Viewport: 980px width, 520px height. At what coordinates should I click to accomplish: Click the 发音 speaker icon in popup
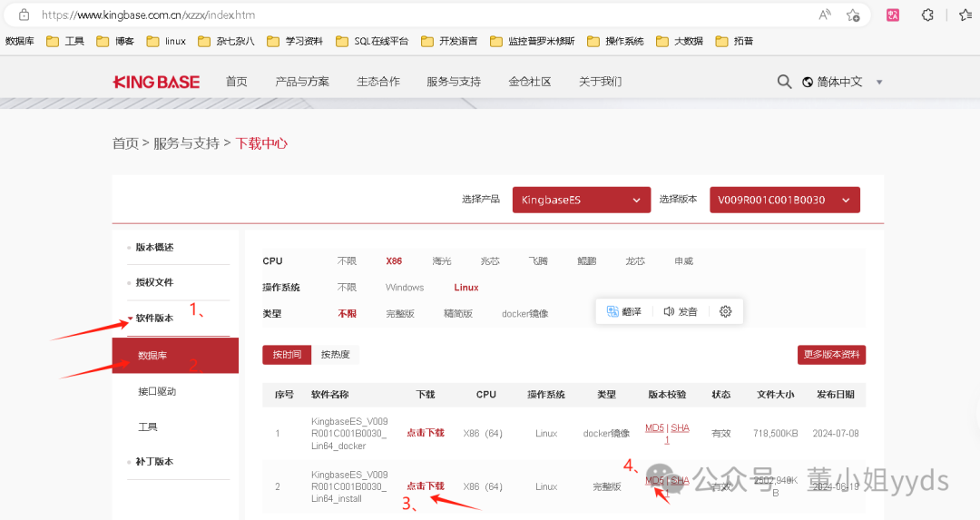[x=669, y=311]
